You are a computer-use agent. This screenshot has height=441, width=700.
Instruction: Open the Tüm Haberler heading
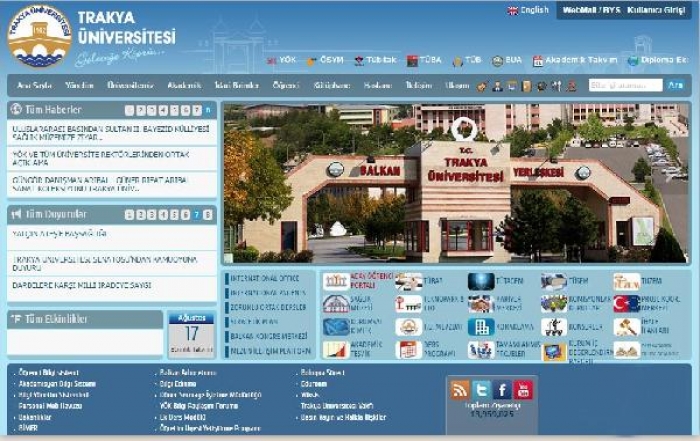(x=53, y=109)
